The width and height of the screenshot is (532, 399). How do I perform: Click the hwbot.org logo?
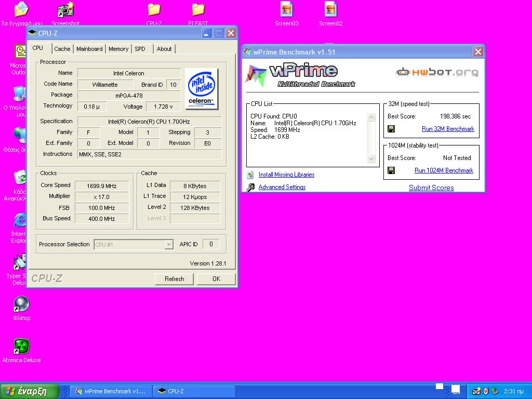437,72
